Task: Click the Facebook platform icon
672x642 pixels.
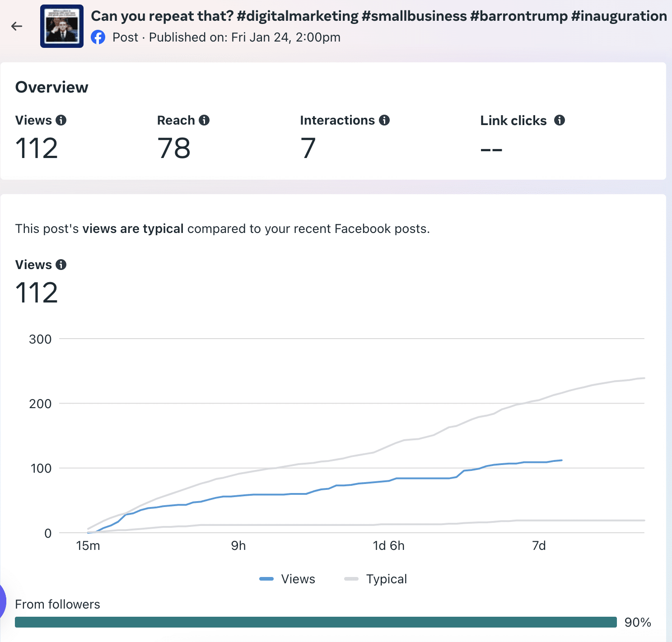Action: click(98, 37)
